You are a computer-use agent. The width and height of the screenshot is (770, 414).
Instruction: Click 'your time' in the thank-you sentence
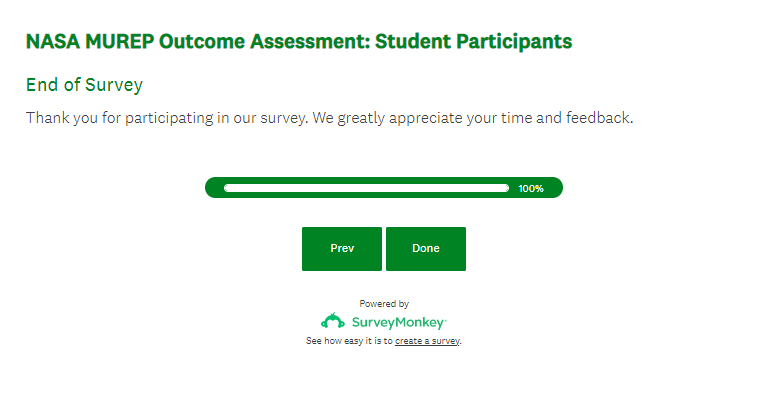[495, 118]
